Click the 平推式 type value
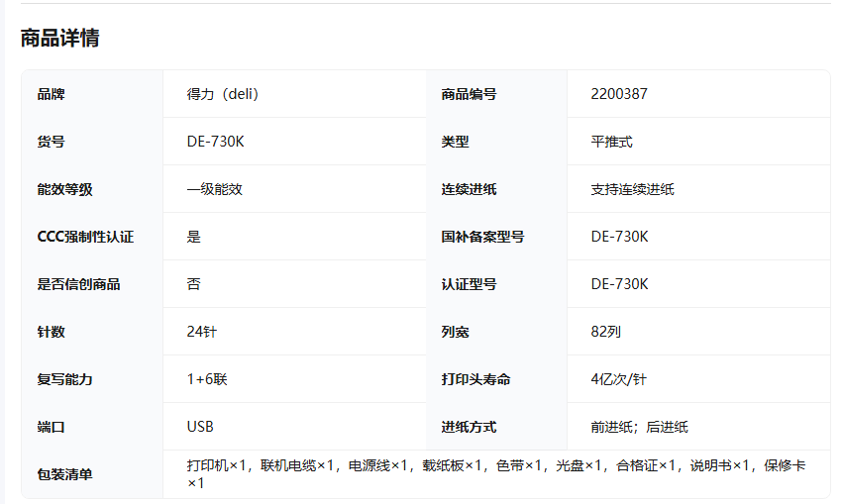The width and height of the screenshot is (842, 504). pyautogui.click(x=611, y=142)
